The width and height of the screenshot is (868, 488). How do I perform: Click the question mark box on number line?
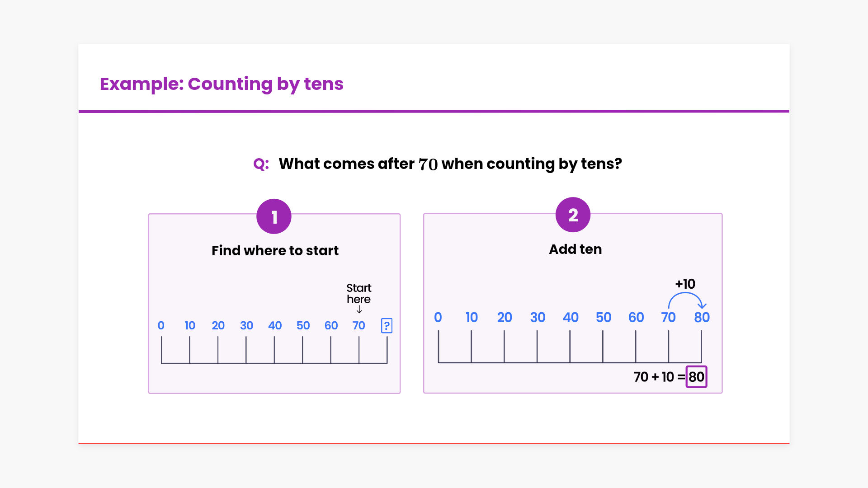(387, 326)
